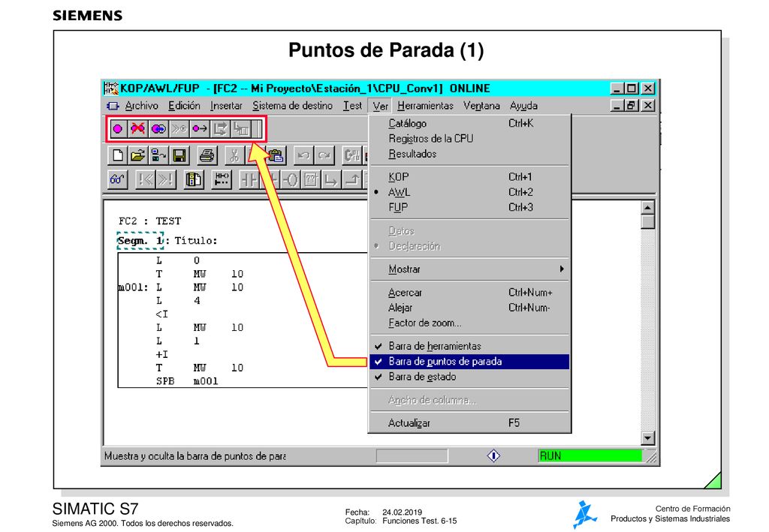Choose Alejar to zoom out
Screen dimensions: 769x532
(x=469, y=308)
